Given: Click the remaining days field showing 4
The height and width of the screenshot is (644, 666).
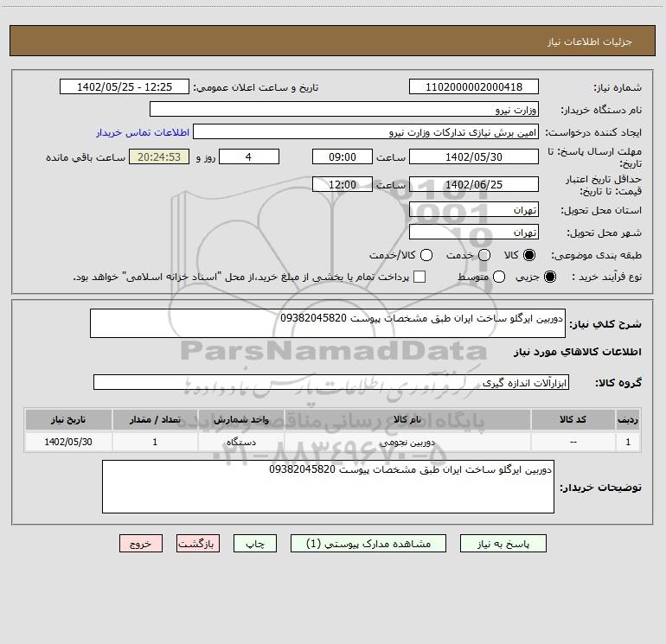Looking at the screenshot, I should (249, 156).
